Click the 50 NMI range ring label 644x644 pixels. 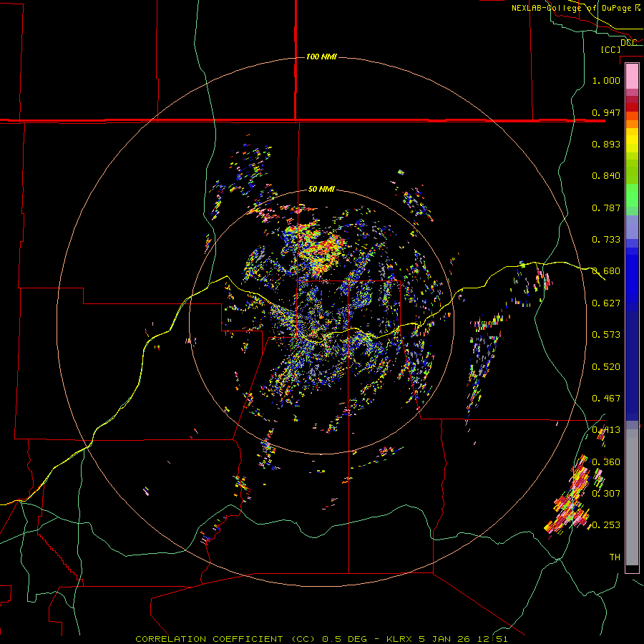coord(321,189)
